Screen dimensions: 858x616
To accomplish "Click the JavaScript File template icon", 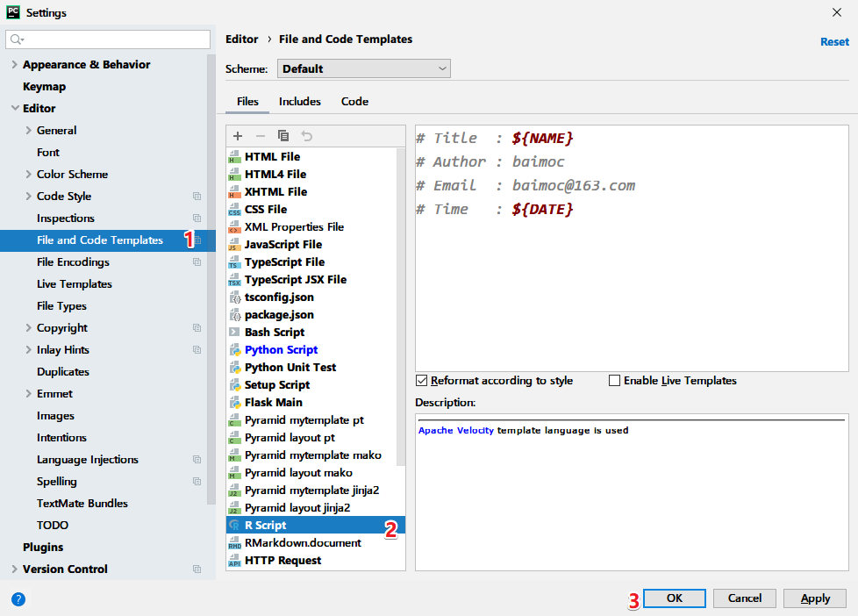I will [x=234, y=244].
